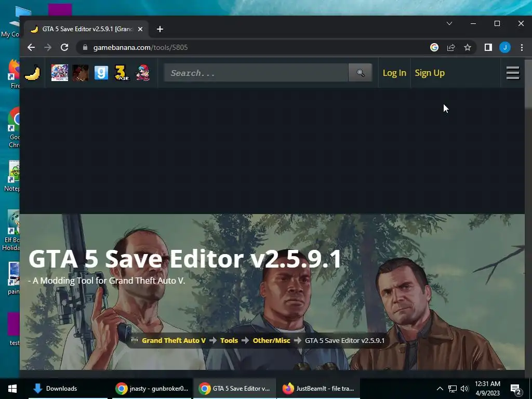Open Chrome's three-dot menu
Image resolution: width=532 pixels, height=399 pixels.
(522, 47)
